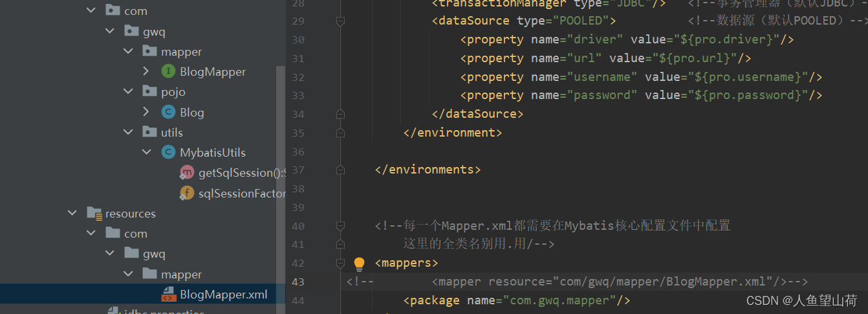The height and width of the screenshot is (314, 868).
Task: Click the resources root folder icon
Action: tap(94, 213)
